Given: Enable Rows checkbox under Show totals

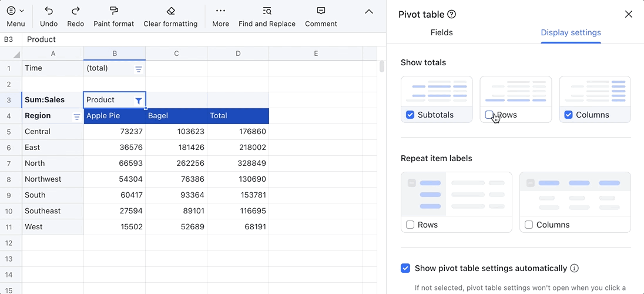Looking at the screenshot, I should click(489, 115).
